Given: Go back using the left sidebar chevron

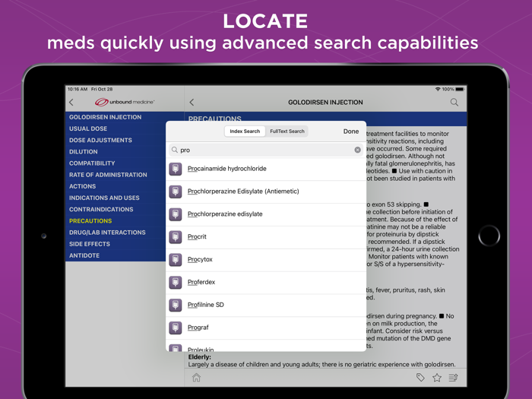Looking at the screenshot, I should click(x=71, y=102).
